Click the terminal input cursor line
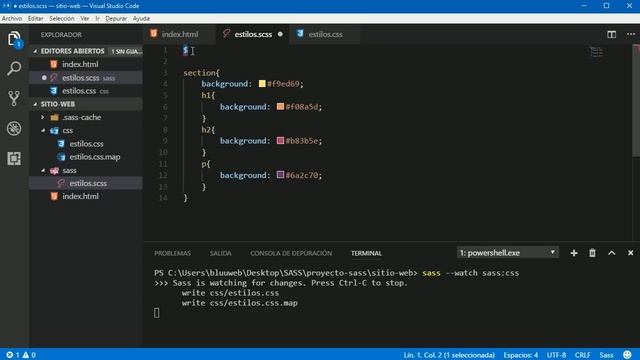The height and width of the screenshot is (360, 640). [157, 313]
